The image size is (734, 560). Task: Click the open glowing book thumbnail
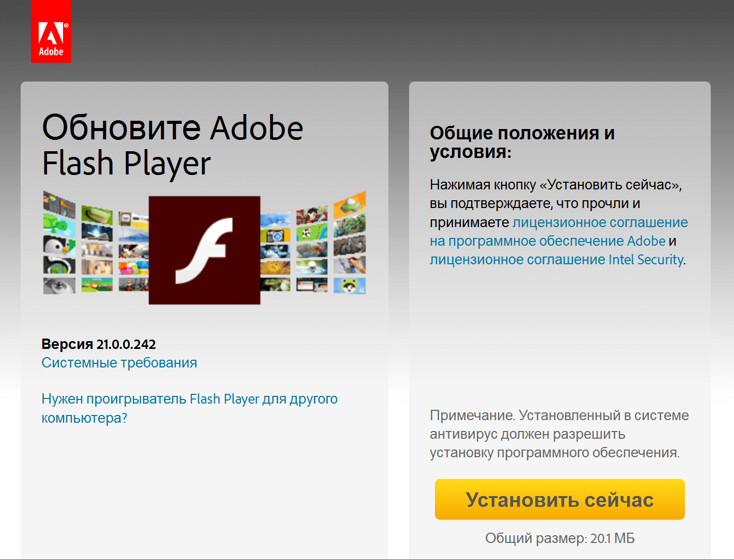(x=97, y=233)
